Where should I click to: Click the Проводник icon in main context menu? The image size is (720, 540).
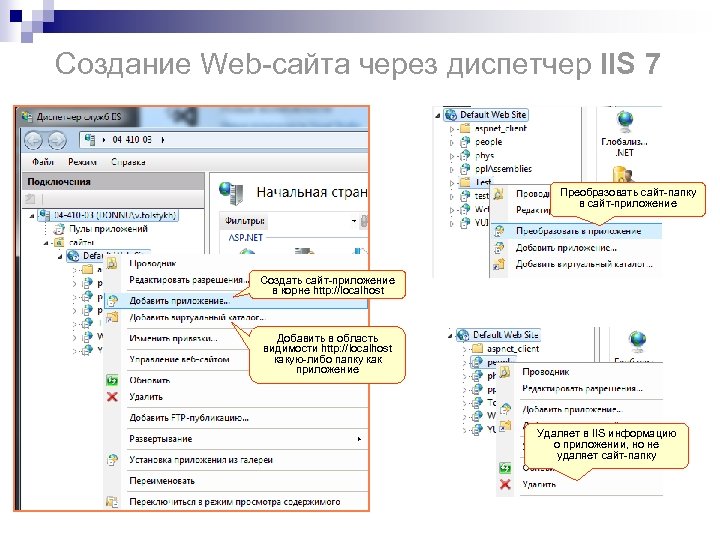coord(112,263)
